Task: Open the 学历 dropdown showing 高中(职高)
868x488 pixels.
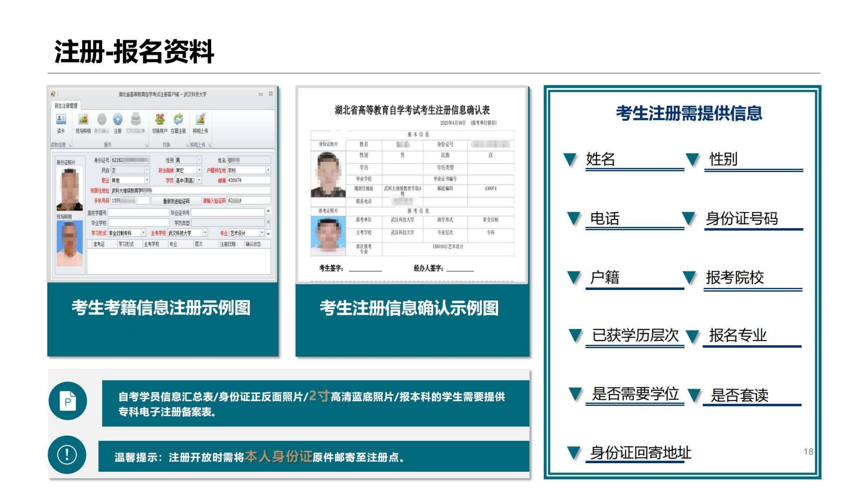Action: [199, 180]
